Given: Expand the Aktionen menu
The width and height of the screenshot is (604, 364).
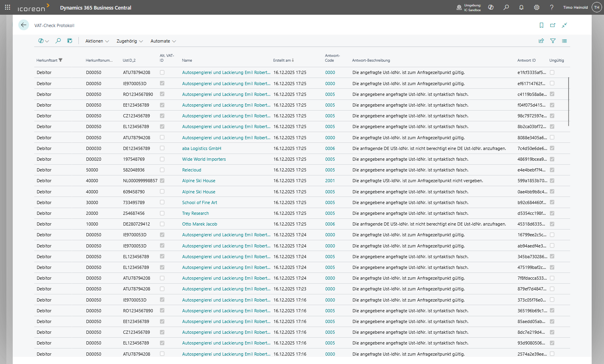Looking at the screenshot, I should pos(97,41).
